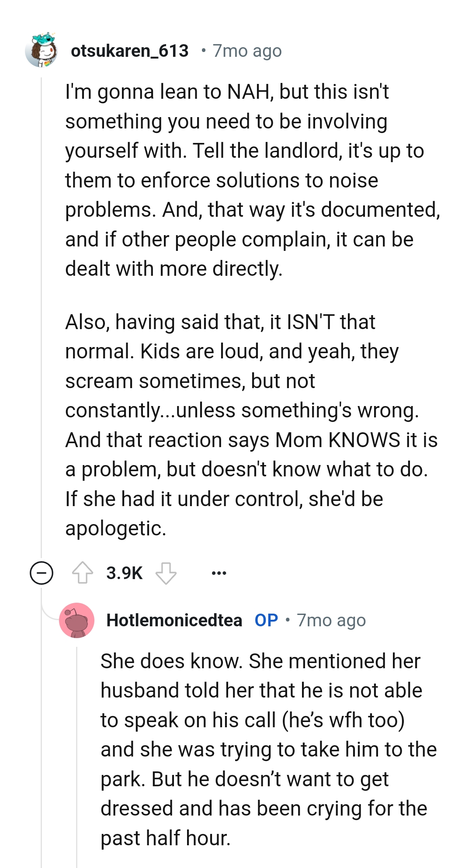The height and width of the screenshot is (868, 472).
Task: Collapse the thread via the left vertical line beside otsukaren_613's comment
Action: [42, 306]
